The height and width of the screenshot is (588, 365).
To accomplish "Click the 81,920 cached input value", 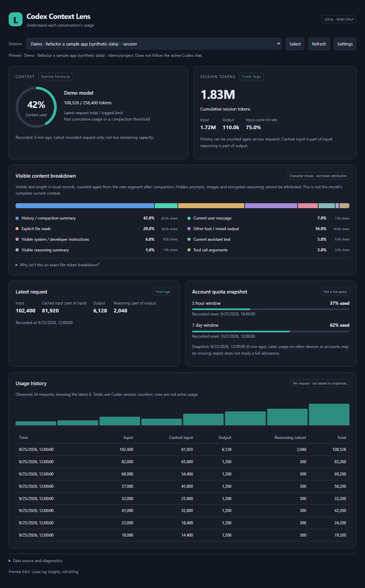I will tap(50, 311).
